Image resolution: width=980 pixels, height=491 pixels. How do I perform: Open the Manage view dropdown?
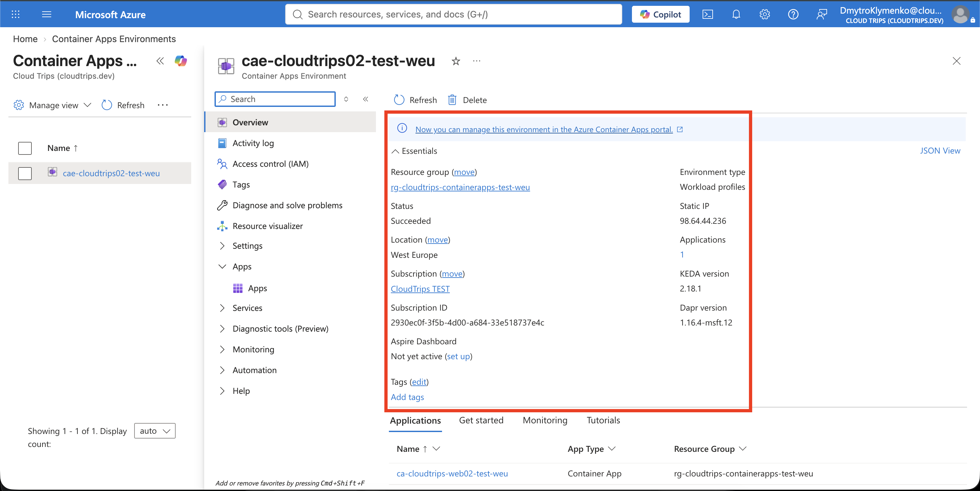(52, 105)
